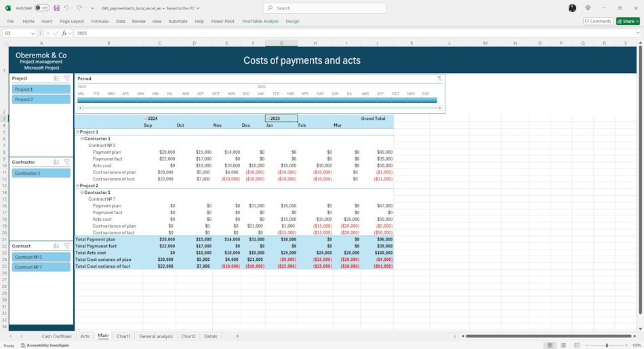The width and height of the screenshot is (644, 349).
Task: Select Contract № 7 slicer item
Action: tap(41, 267)
